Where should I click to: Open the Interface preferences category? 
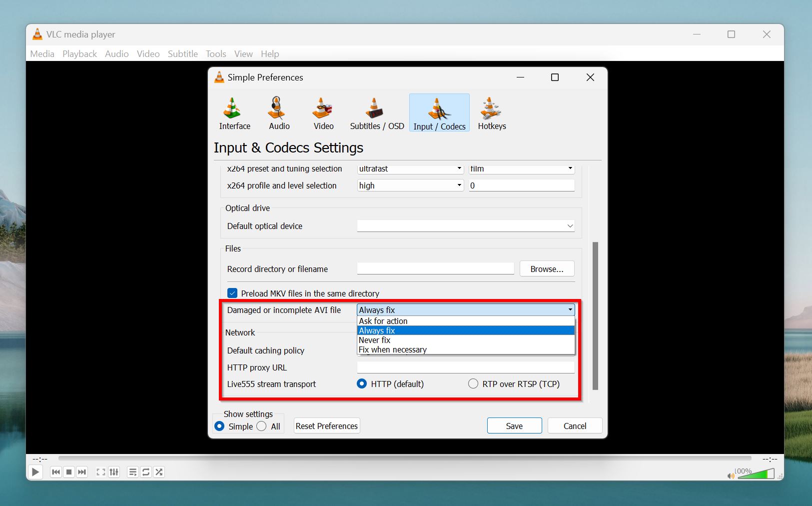pyautogui.click(x=234, y=113)
